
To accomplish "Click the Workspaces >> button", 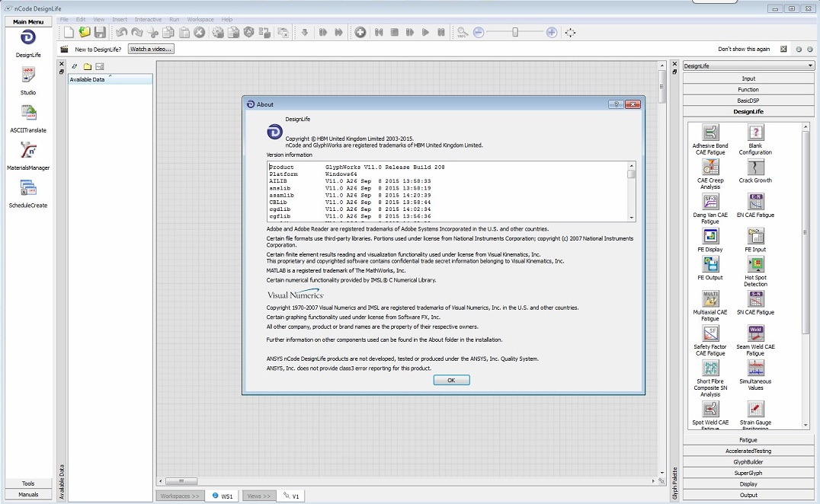I will (x=180, y=496).
